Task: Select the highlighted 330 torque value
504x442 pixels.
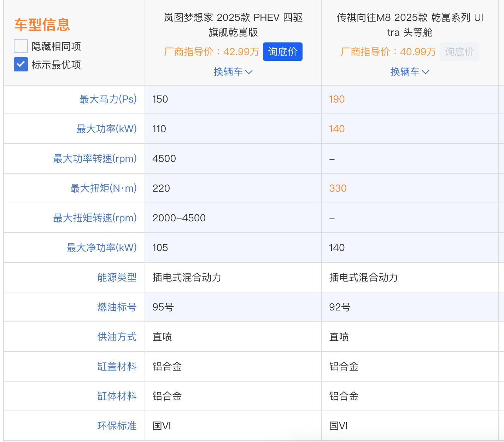Action: [338, 188]
